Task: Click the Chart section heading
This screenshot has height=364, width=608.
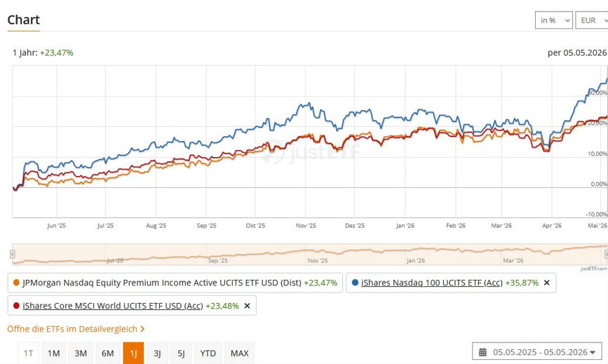Action: pyautogui.click(x=24, y=20)
